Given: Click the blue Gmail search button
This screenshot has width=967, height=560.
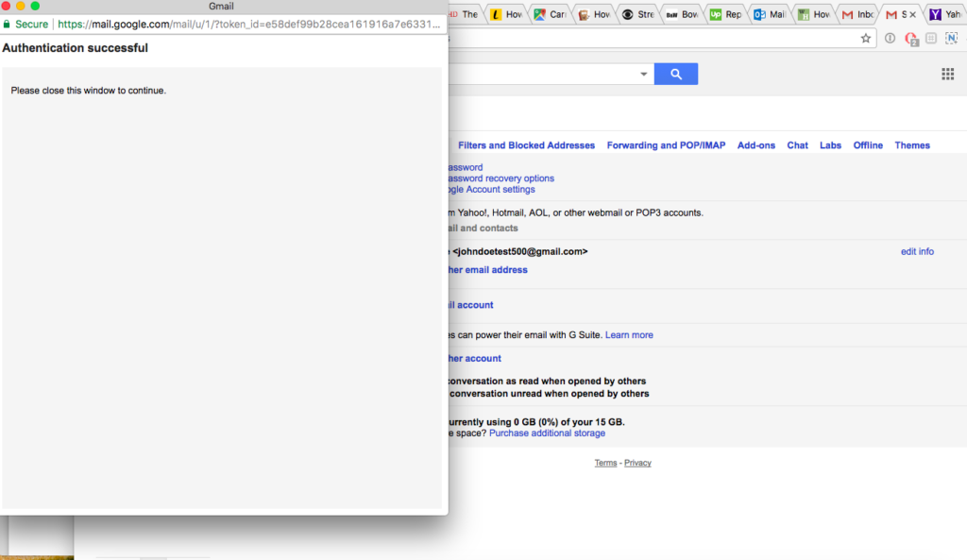Looking at the screenshot, I should pyautogui.click(x=676, y=74).
